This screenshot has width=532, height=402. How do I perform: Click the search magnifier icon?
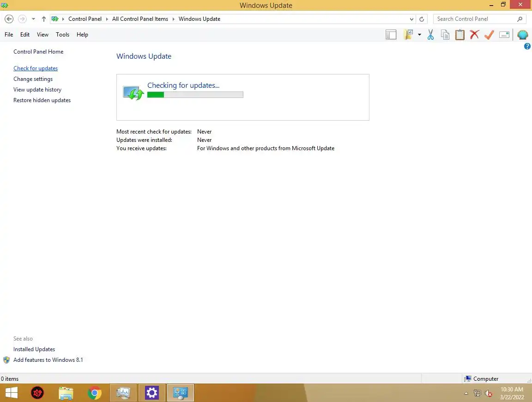click(x=520, y=19)
